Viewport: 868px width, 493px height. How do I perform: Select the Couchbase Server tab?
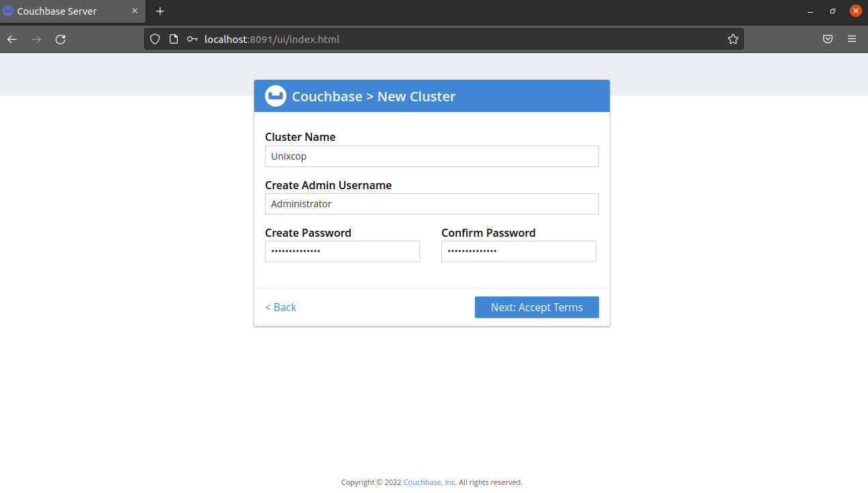click(x=72, y=12)
